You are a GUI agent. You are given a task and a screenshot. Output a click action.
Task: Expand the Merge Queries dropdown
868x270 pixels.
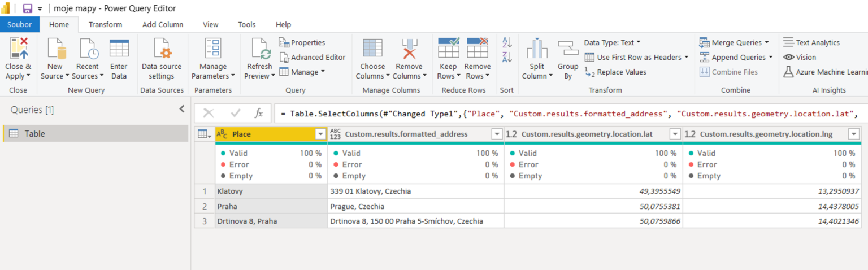(x=767, y=42)
